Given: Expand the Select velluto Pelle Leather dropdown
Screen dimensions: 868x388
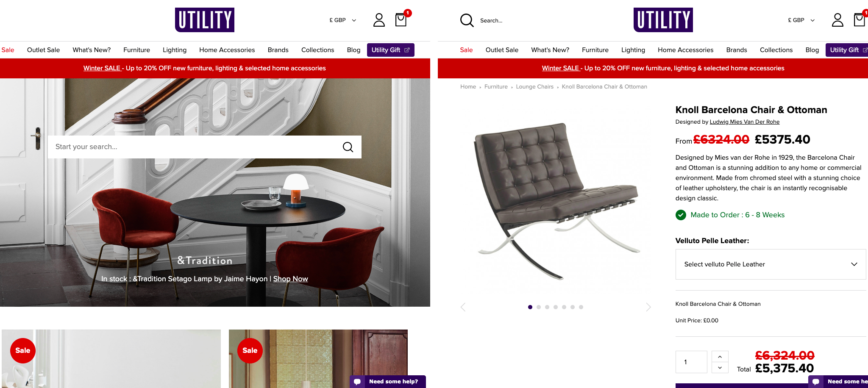Looking at the screenshot, I should pyautogui.click(x=771, y=264).
